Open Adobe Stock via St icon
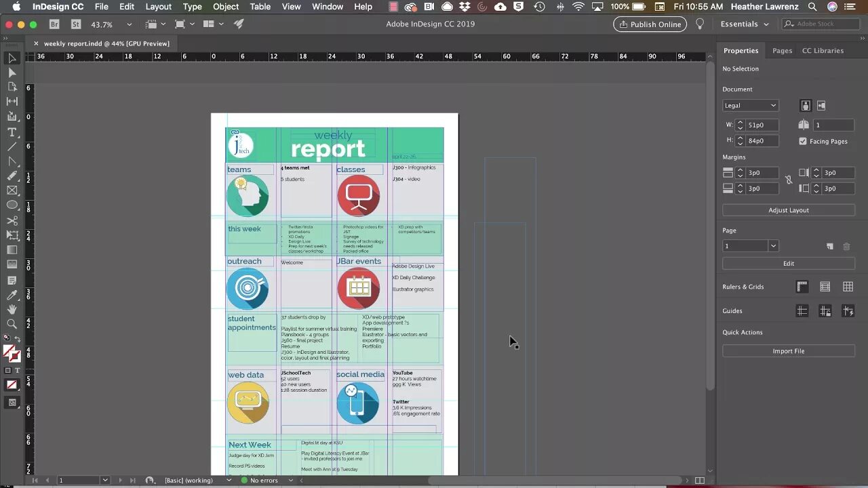868x488 pixels. 76,24
